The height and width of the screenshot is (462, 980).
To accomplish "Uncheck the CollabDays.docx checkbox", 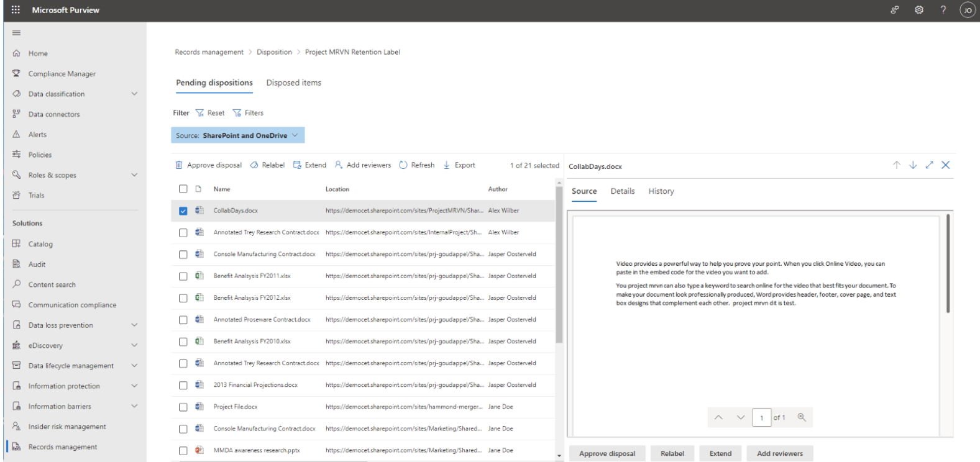I will tap(183, 211).
